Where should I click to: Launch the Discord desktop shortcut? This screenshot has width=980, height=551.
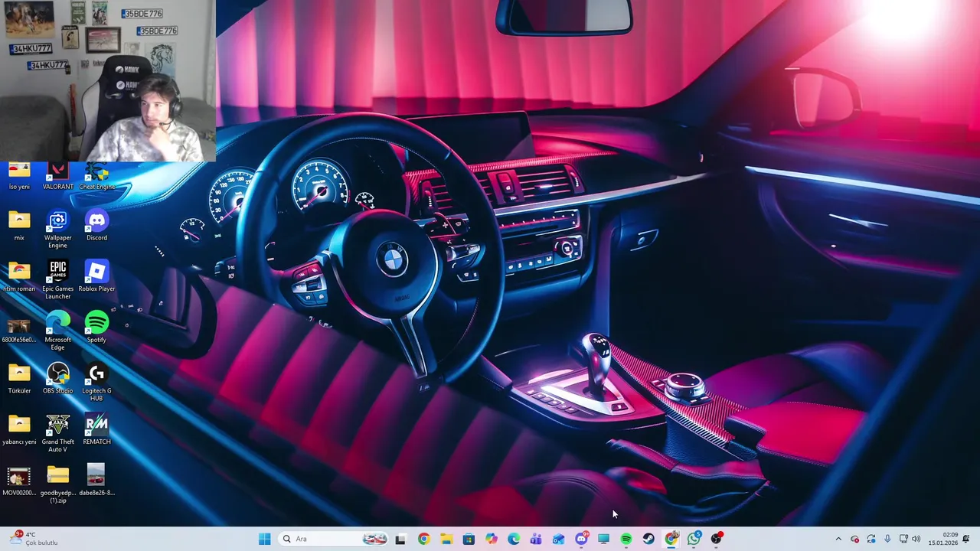pos(96,226)
